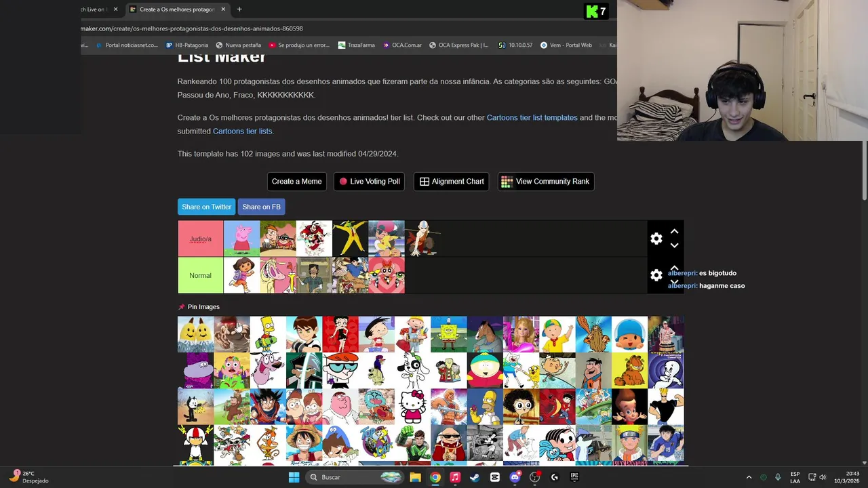The image size is (868, 488).
Task: Click View Community Rank button
Action: pos(546,182)
